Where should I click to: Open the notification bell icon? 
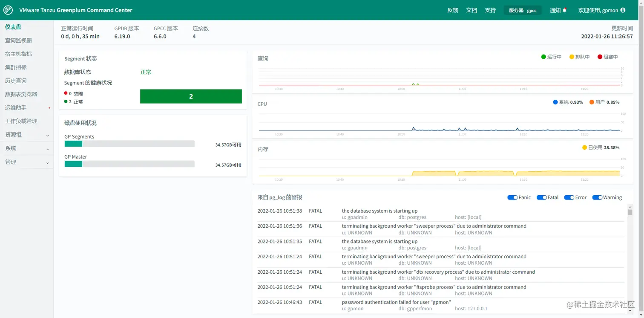[565, 10]
